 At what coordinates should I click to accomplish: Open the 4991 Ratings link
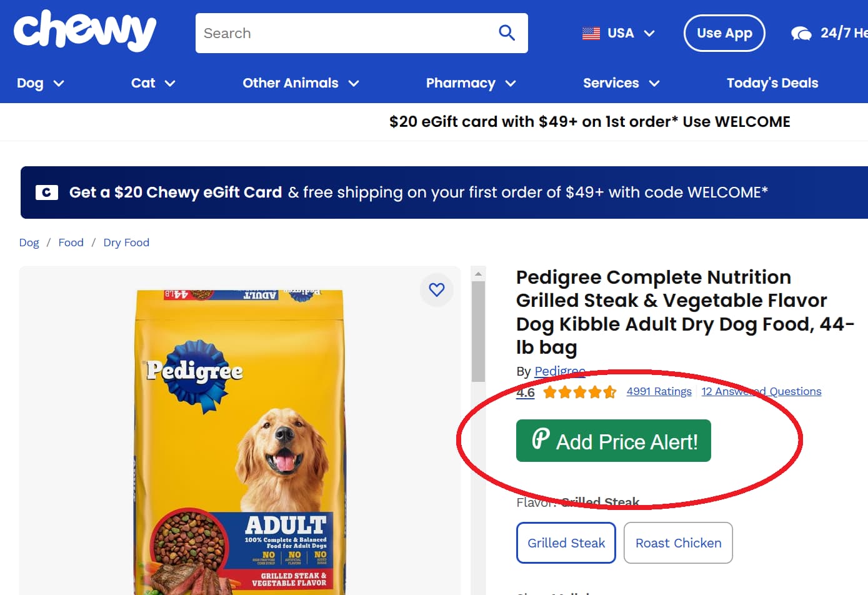[659, 391]
